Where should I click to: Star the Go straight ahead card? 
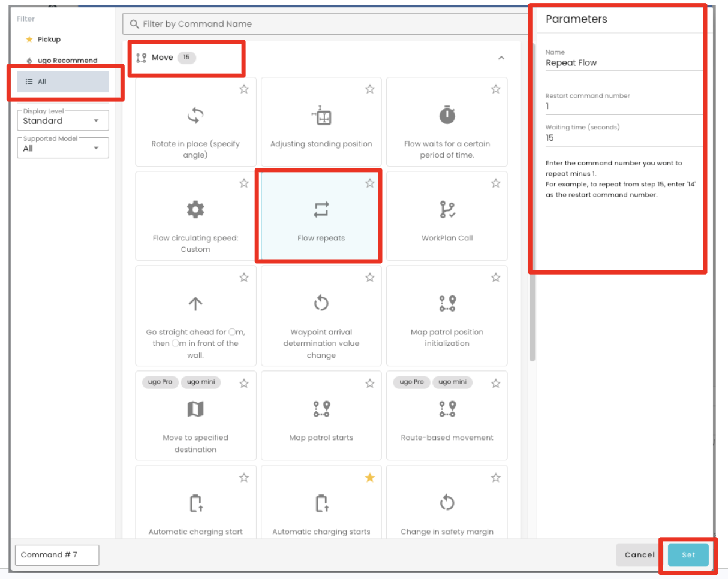[244, 278]
